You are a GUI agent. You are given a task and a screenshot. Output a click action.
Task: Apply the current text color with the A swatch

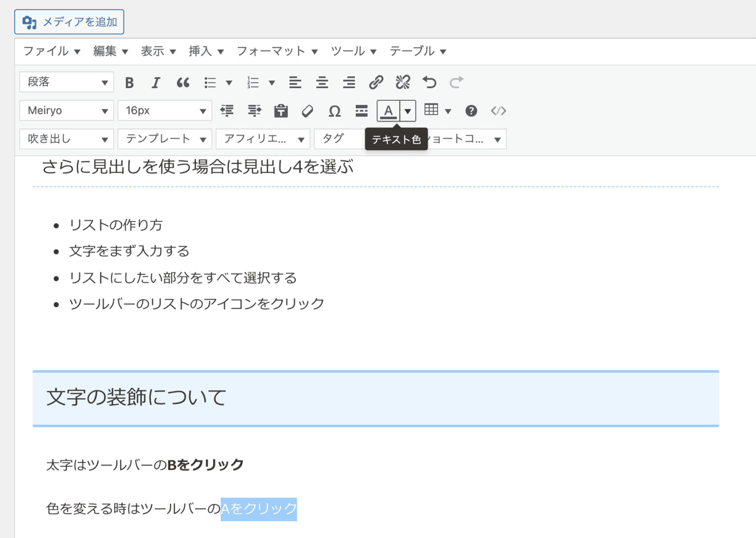tap(388, 110)
